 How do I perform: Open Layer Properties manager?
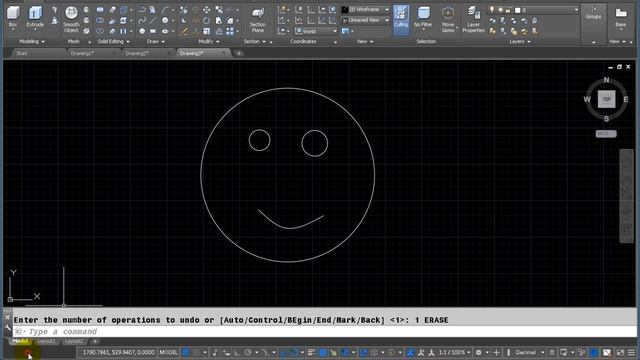[473, 20]
